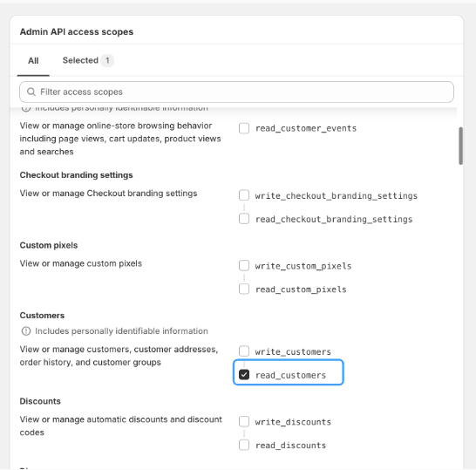
Task: Click the search magnifier icon in filter box
Action: pyautogui.click(x=31, y=92)
